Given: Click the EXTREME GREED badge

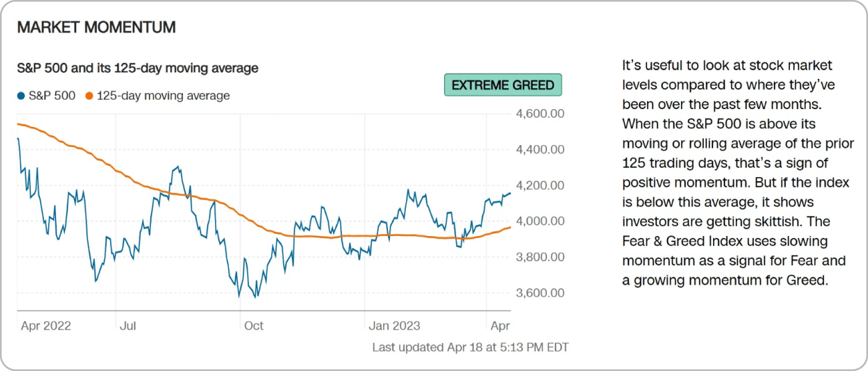Looking at the screenshot, I should 503,85.
